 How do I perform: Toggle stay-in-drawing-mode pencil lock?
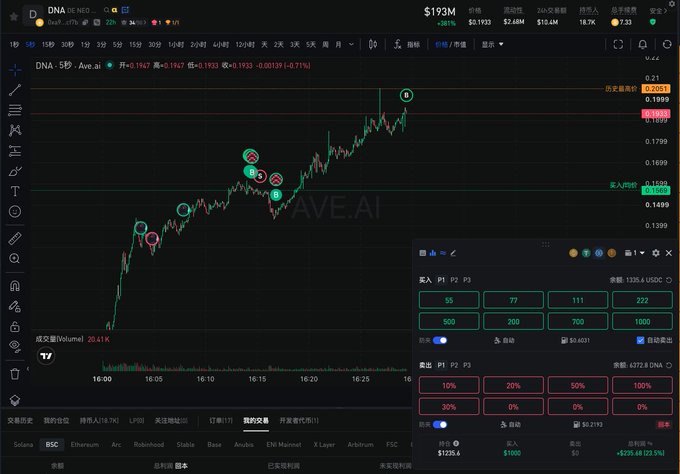tap(15, 307)
